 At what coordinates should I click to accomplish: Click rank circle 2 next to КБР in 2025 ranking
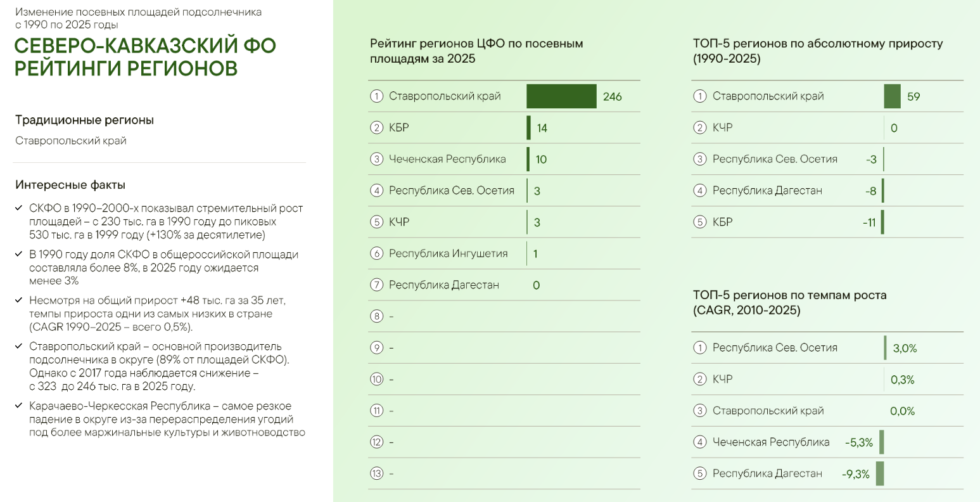pos(377,128)
